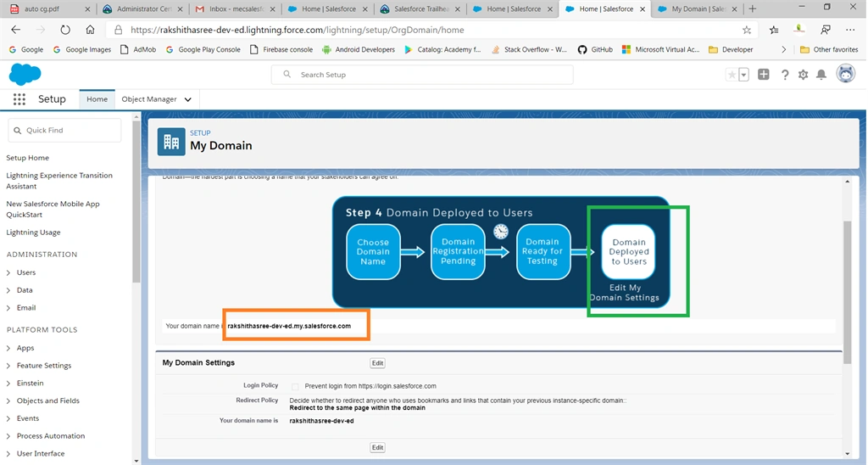Click the content pane vertical scrollbar

click(x=847, y=292)
